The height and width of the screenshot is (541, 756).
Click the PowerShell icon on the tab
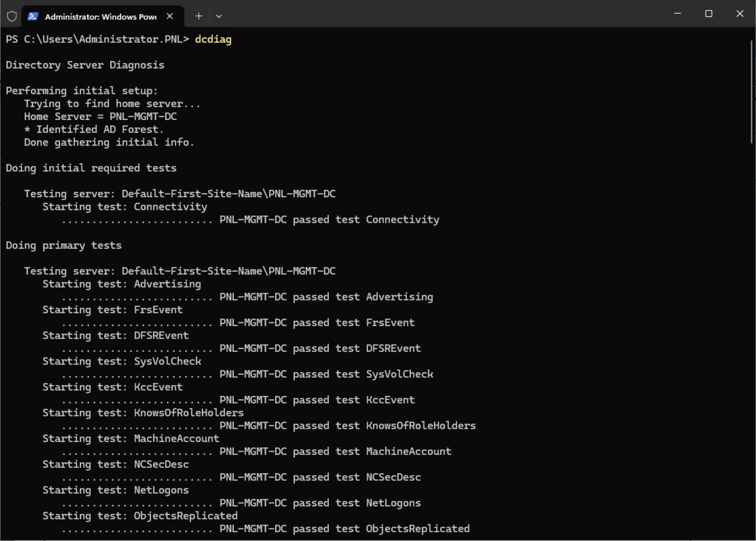click(x=32, y=16)
